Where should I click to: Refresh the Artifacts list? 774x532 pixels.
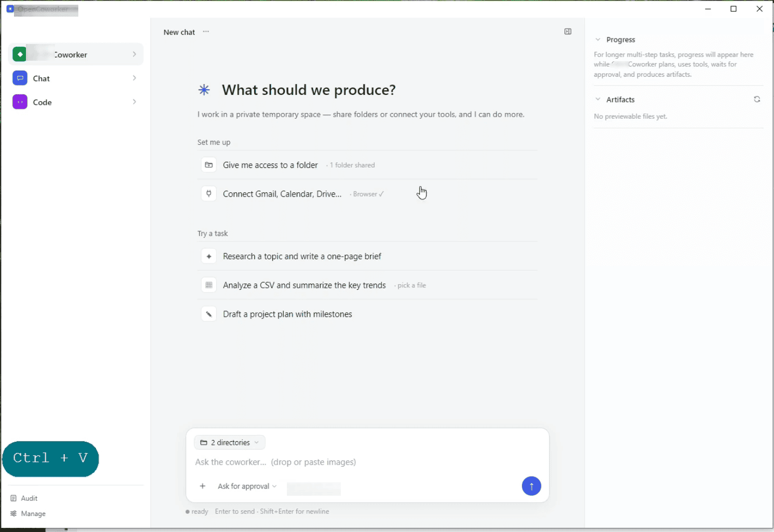pyautogui.click(x=757, y=99)
